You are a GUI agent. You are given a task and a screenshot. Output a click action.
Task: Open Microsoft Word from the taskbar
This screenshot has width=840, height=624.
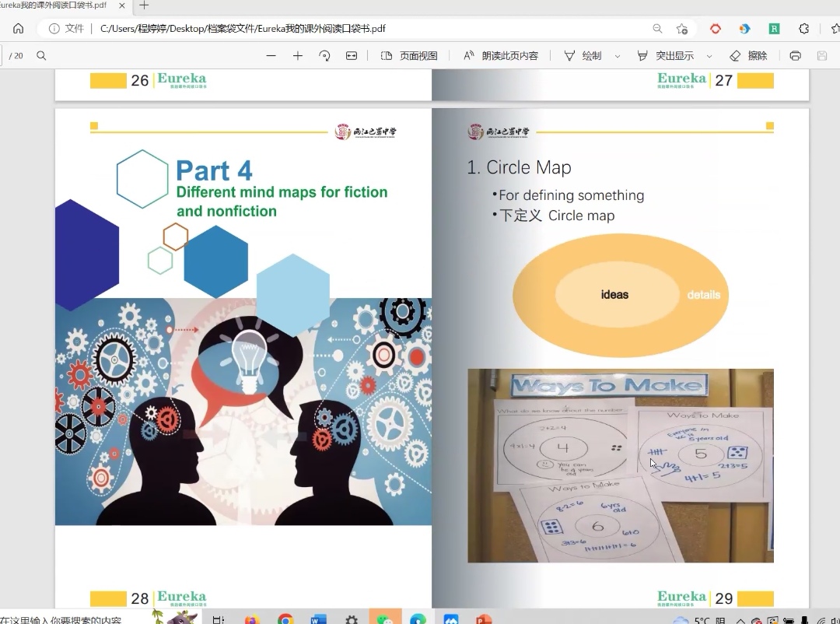pyautogui.click(x=318, y=619)
